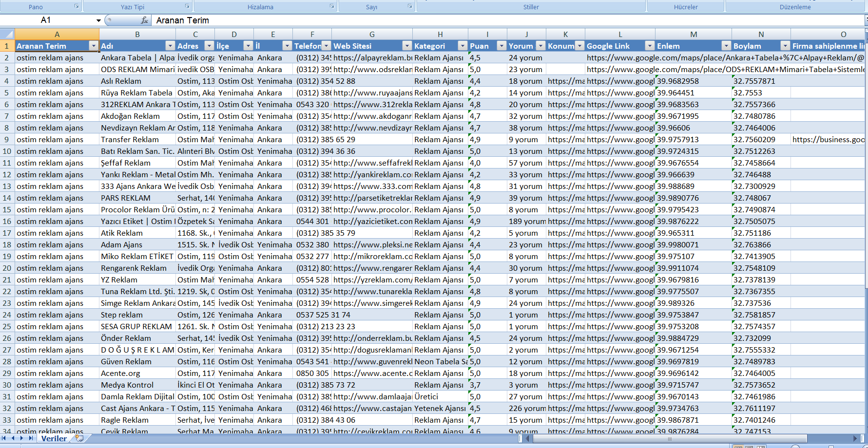Open filter dropdown for Google Link
Screen dimensions: 868x448
tap(650, 46)
